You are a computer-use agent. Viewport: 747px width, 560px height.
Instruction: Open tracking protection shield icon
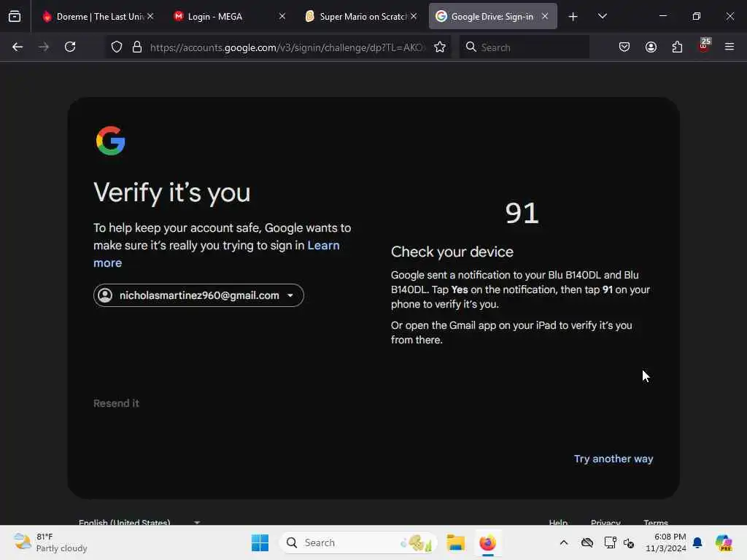point(117,47)
